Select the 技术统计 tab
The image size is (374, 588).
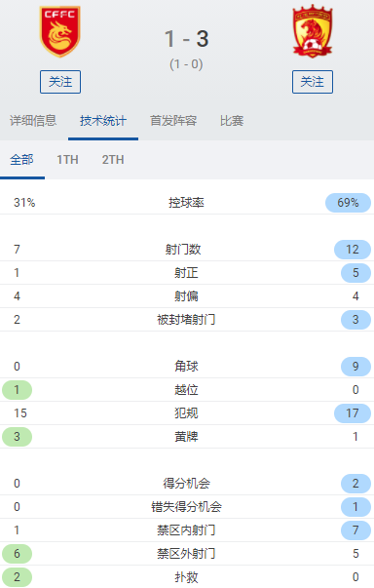[103, 120]
